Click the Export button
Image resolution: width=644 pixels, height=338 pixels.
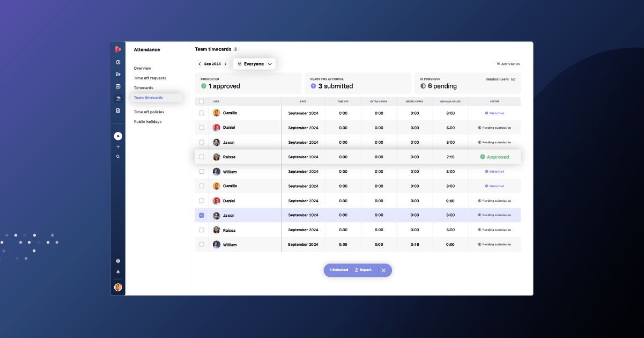tap(363, 270)
